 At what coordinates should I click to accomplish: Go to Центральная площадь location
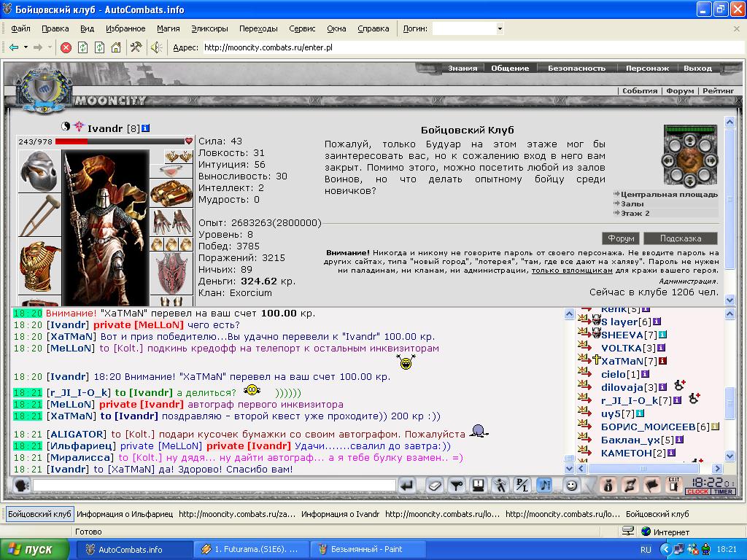click(x=668, y=194)
